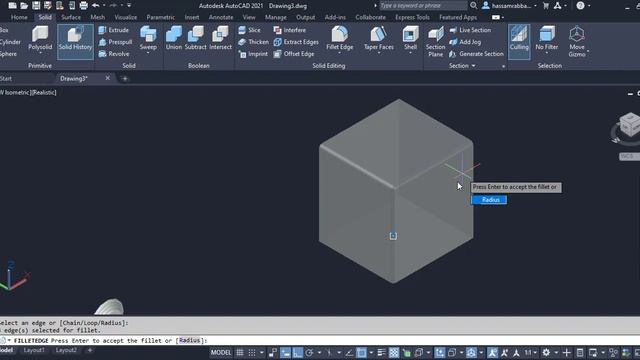Open the Parametric ribbon tab

[x=160, y=17]
